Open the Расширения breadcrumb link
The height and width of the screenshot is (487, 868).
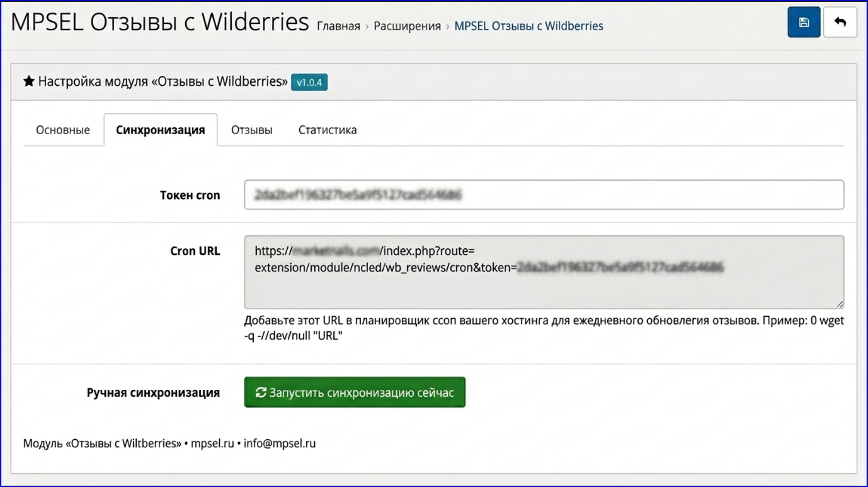pos(407,26)
